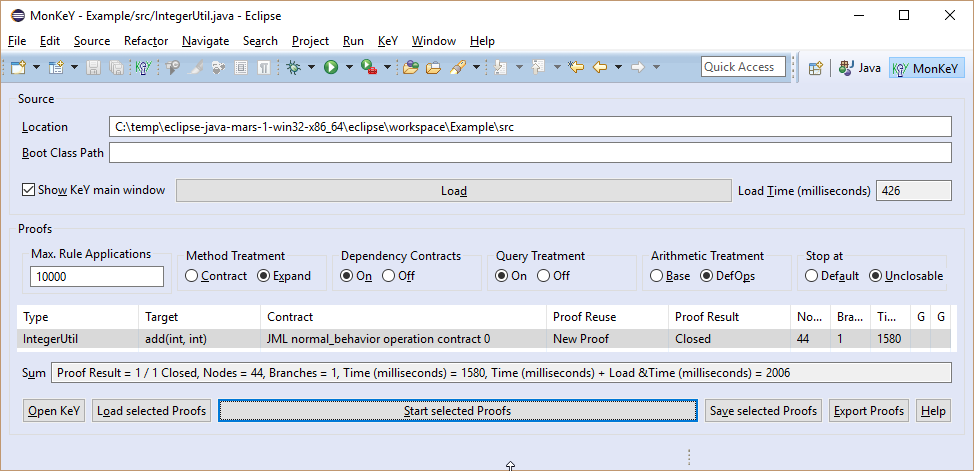The image size is (974, 471).
Task: Click the Open KeY button
Action: [x=54, y=411]
